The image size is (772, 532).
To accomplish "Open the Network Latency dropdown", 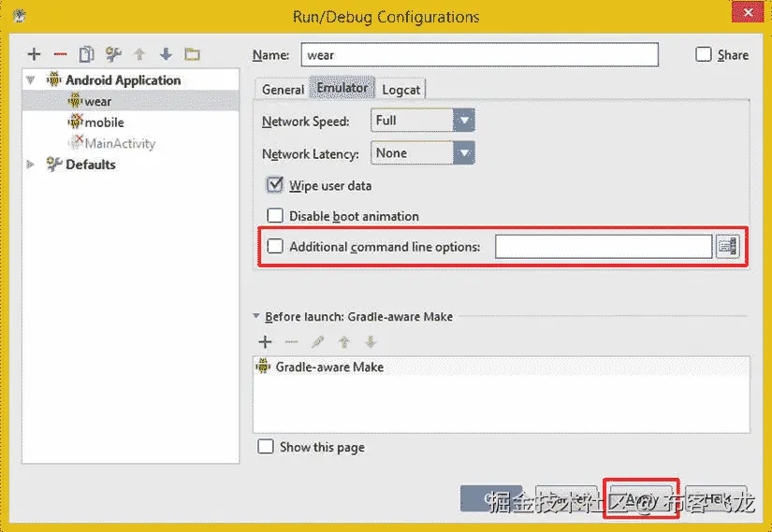I will pyautogui.click(x=423, y=153).
